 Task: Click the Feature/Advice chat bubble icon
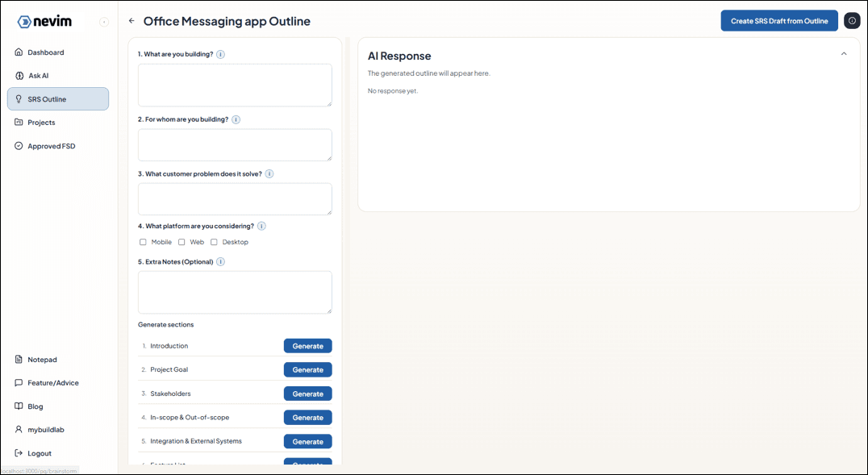coord(19,382)
